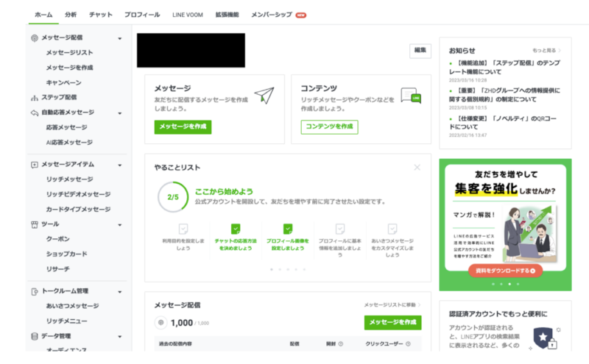This screenshot has width=589, height=364.
Task: Click the paper plane icon in メッセージ card
Action: [264, 96]
